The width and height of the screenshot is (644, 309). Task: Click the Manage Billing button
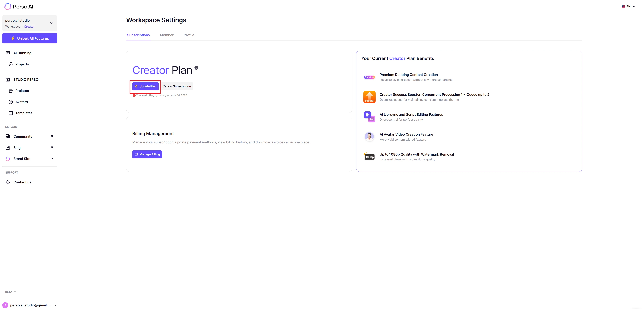(x=147, y=154)
